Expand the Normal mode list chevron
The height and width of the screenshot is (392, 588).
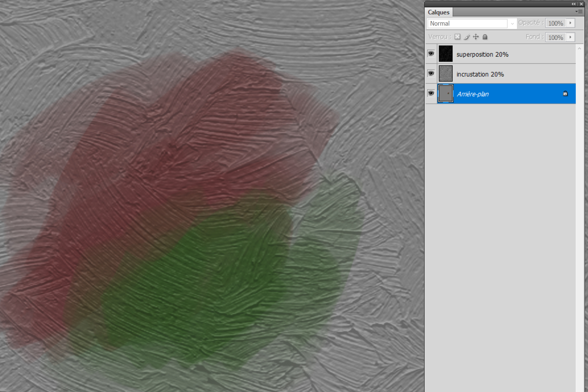click(512, 23)
